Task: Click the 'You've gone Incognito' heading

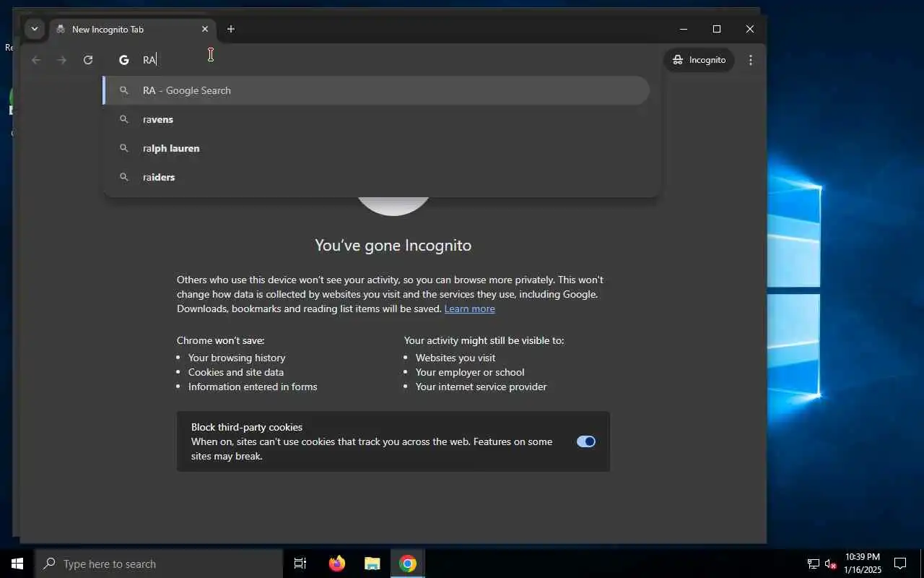Action: (x=393, y=245)
